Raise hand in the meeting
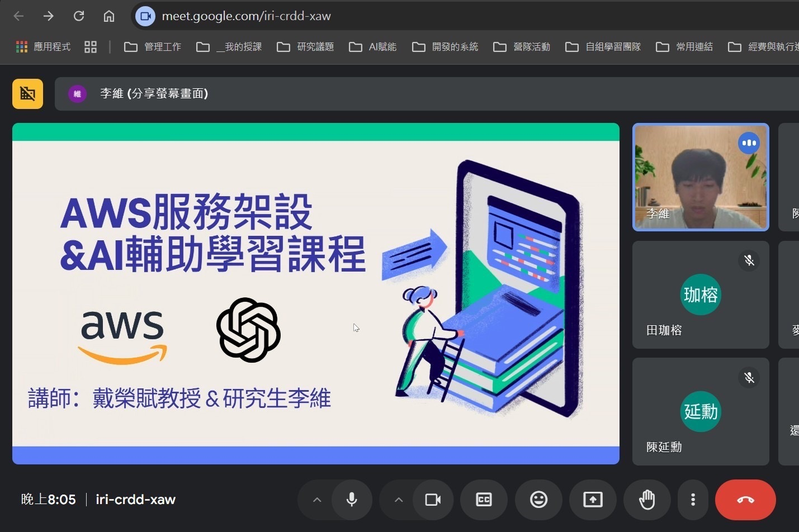Viewport: 799px width, 532px height. click(647, 500)
